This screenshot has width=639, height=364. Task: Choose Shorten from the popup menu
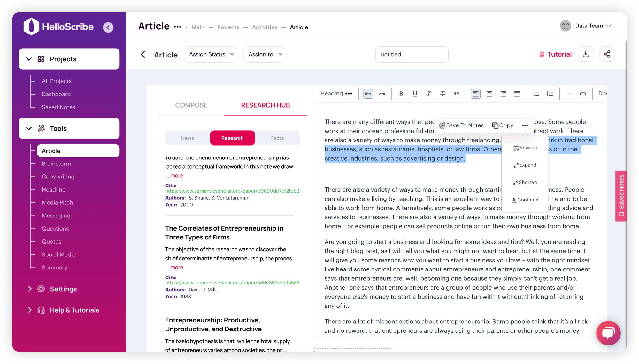click(525, 183)
